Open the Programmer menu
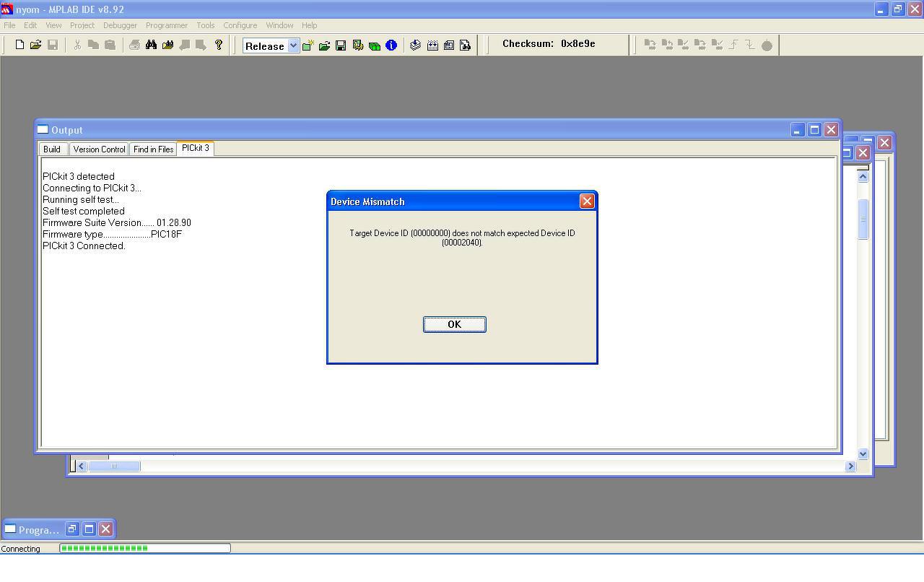This screenshot has width=924, height=582. click(167, 25)
